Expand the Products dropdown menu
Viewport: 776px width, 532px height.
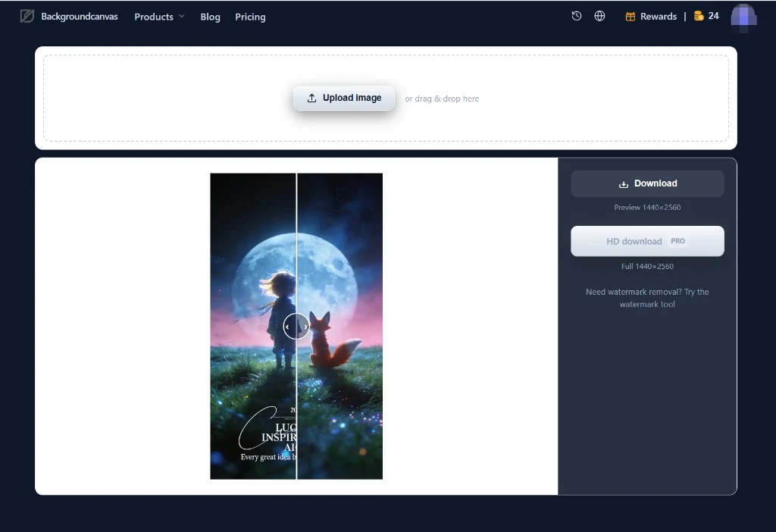pyautogui.click(x=159, y=17)
